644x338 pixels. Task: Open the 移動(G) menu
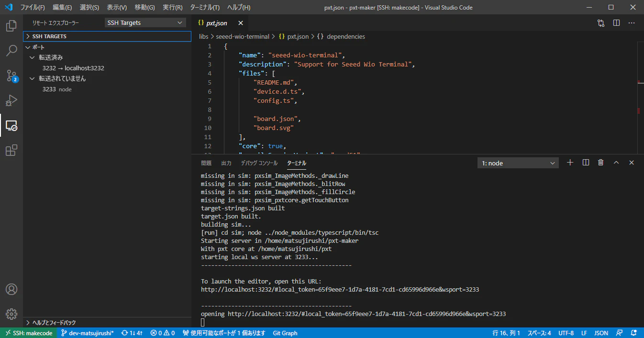tap(145, 8)
